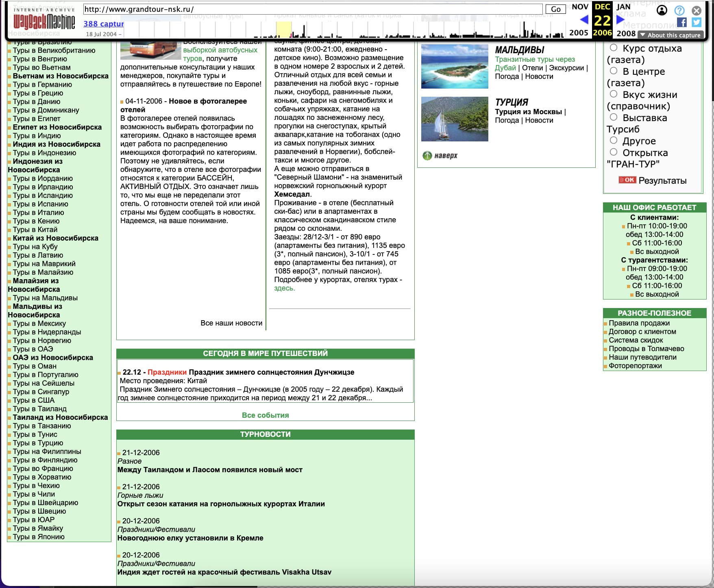Open news about Visakha Utsav festival
The height and width of the screenshot is (588, 714).
pyautogui.click(x=224, y=572)
